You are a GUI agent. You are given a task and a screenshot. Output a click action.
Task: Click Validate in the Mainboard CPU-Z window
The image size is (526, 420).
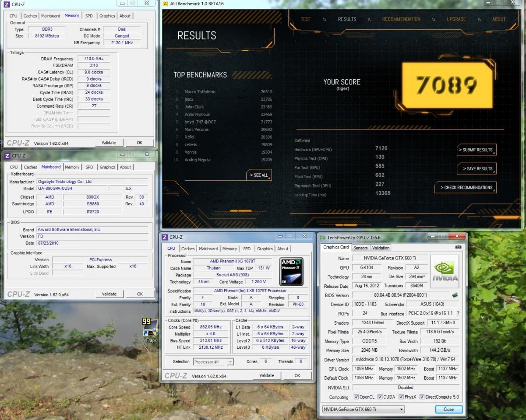pyautogui.click(x=109, y=294)
